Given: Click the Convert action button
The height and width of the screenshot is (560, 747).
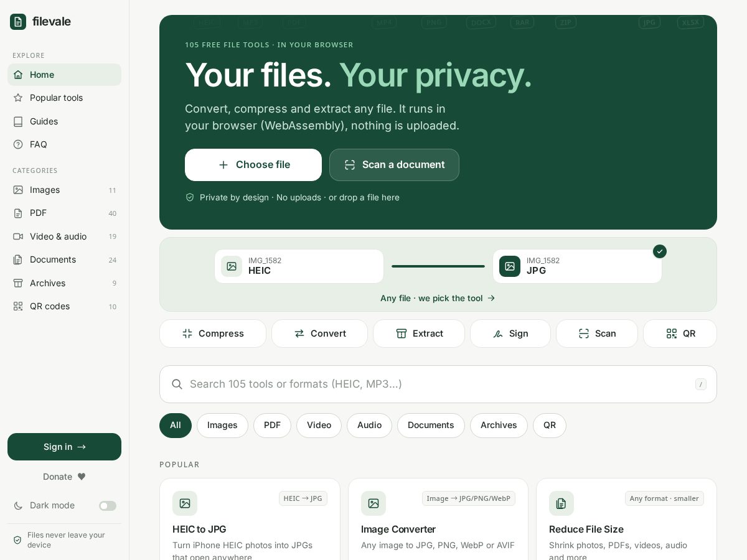Looking at the screenshot, I should 319,334.
